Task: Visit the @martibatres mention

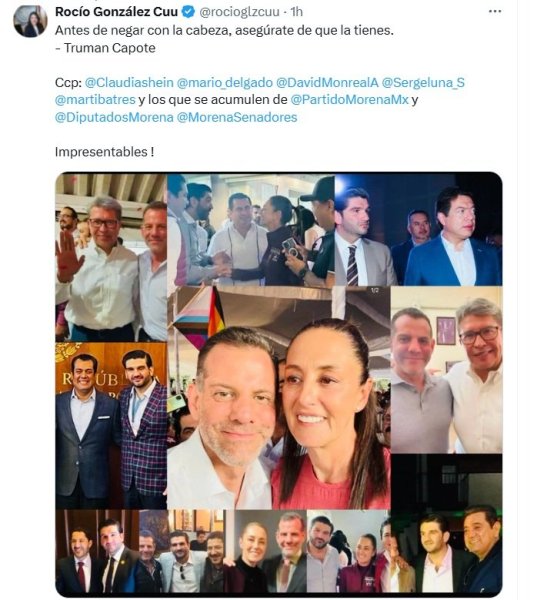Action: (x=95, y=99)
